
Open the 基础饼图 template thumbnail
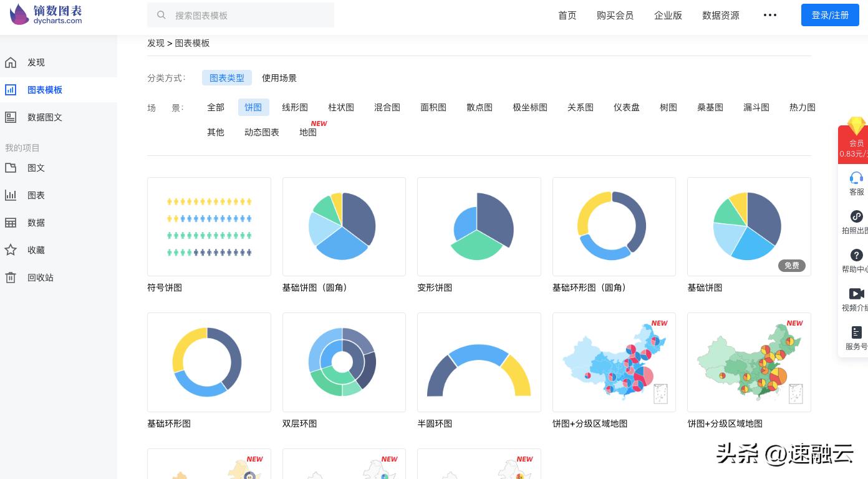point(749,226)
